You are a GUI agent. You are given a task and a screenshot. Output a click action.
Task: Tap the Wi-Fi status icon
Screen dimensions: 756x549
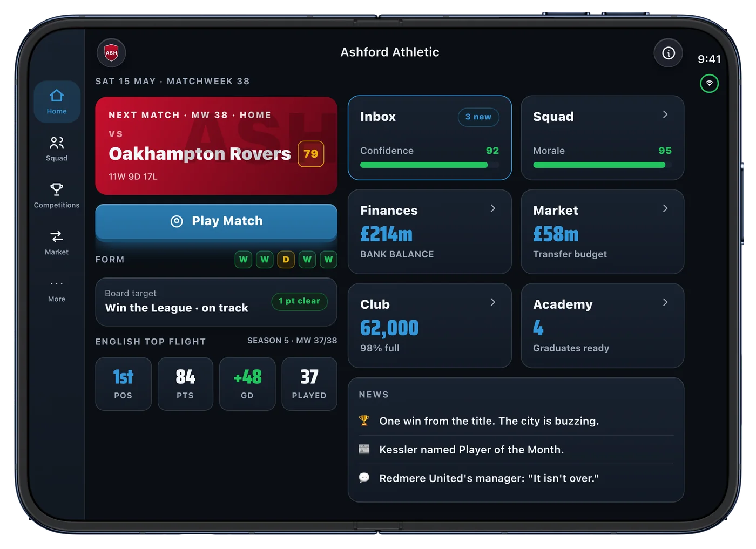click(x=710, y=83)
